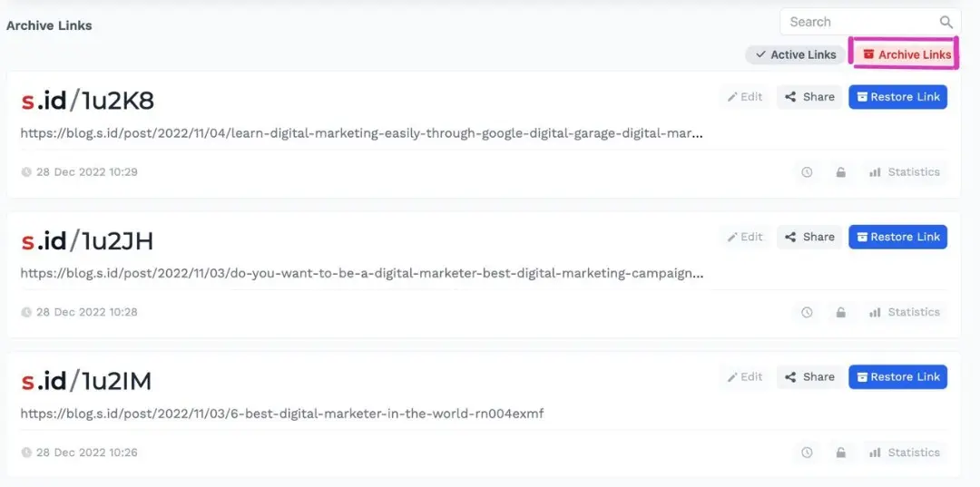The width and height of the screenshot is (980, 487).
Task: Open the 6-best-digital-marketer destination URL
Action: coord(281,414)
